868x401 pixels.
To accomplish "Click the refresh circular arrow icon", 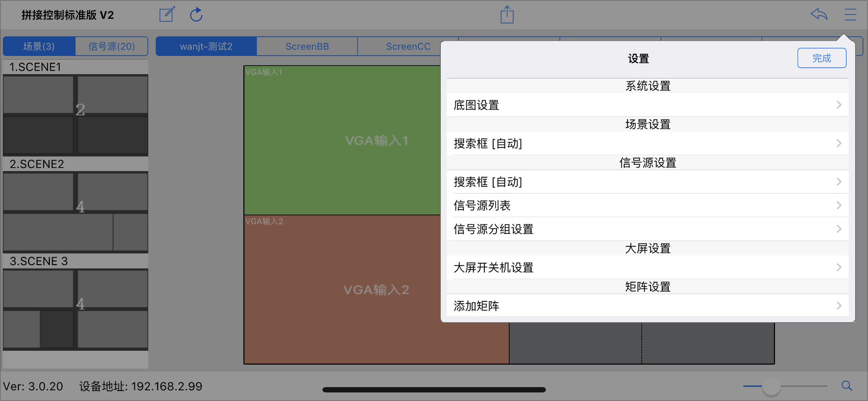I will pos(196,15).
